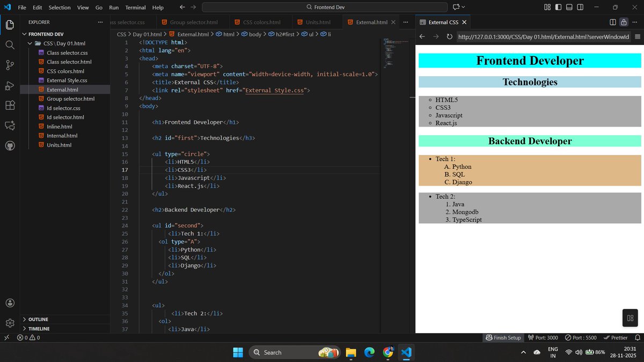This screenshot has width=644, height=362.
Task: Open Source Control in the activity bar
Action: coord(10,65)
